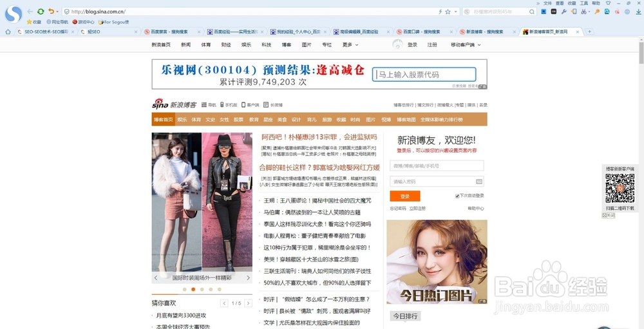Close the QR code panel via 关闭

(609, 215)
